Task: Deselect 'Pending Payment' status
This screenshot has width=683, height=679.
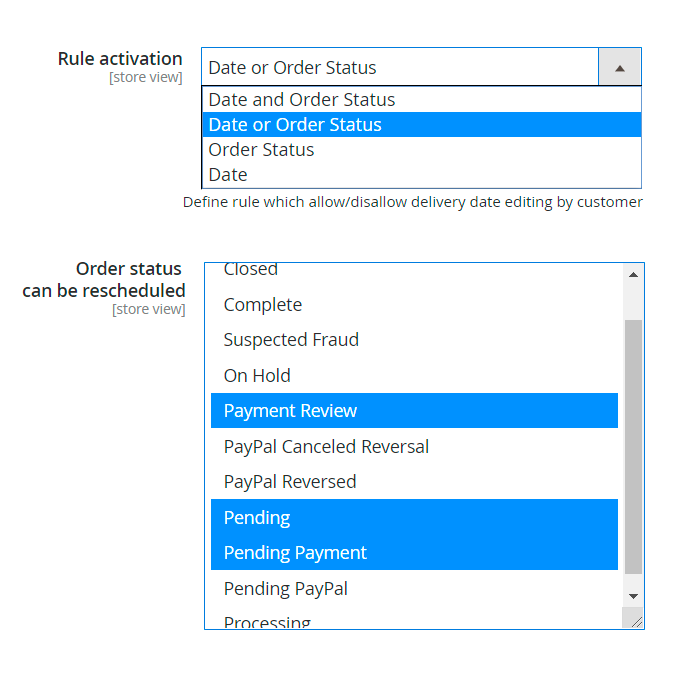Action: 295,553
